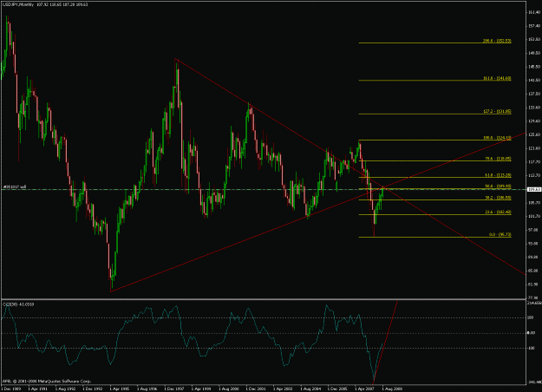
Task: Click the 1 Aug 1992 date label
Action: tap(65, 389)
